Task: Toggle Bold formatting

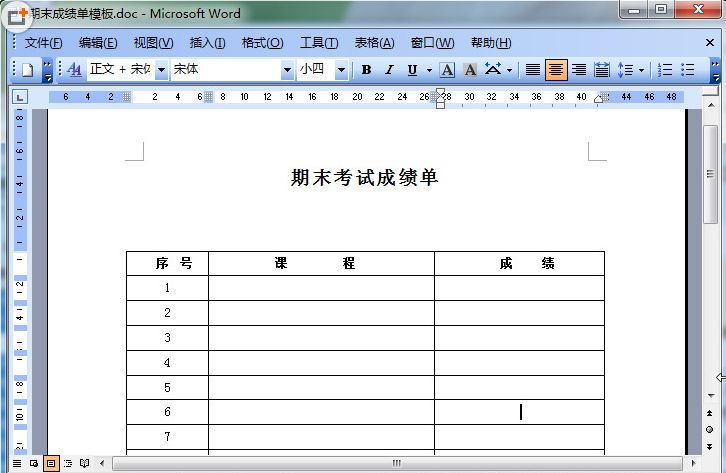Action: click(366, 70)
